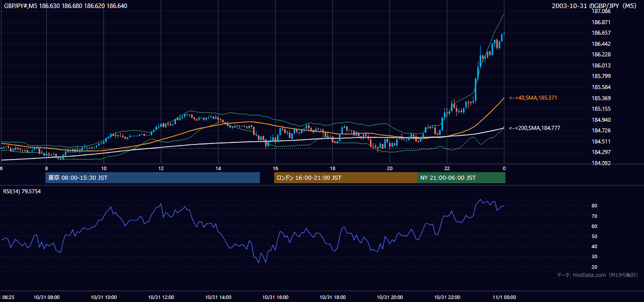
Task: Click the 2003-10-31 GBP/JPY (M5) chart title
Action: 595,6
